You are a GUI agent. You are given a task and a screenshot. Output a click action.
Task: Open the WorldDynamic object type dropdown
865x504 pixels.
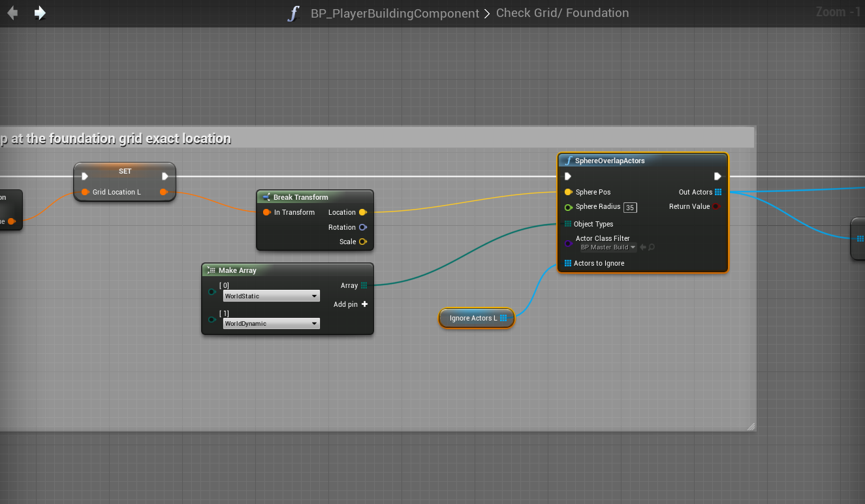click(x=271, y=324)
